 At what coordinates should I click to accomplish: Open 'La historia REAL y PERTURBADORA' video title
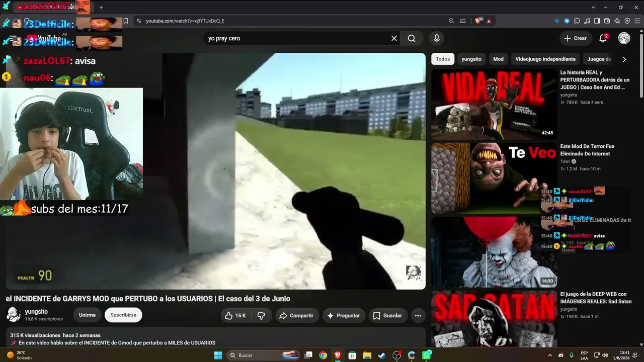(x=595, y=80)
